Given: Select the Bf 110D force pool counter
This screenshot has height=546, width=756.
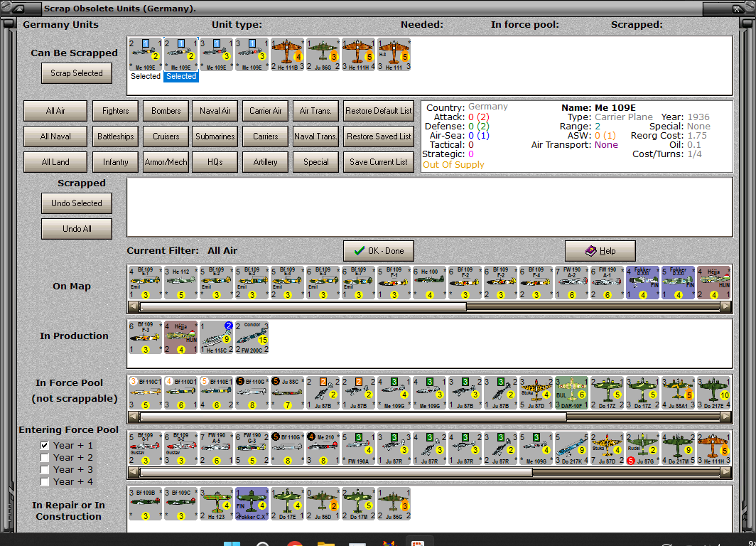Looking at the screenshot, I should point(180,393).
